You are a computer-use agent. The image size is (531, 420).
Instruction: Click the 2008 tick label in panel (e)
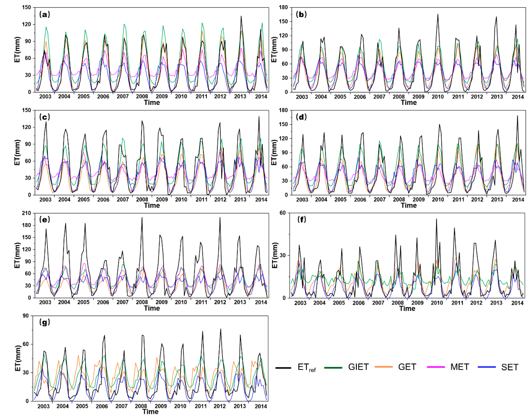[x=142, y=302]
